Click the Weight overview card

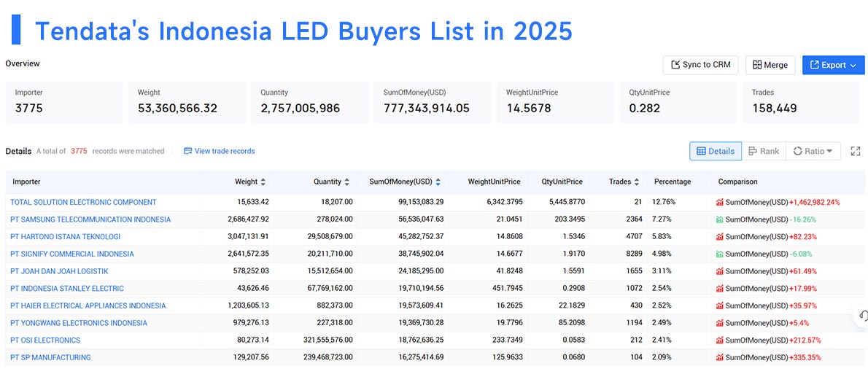[187, 102]
